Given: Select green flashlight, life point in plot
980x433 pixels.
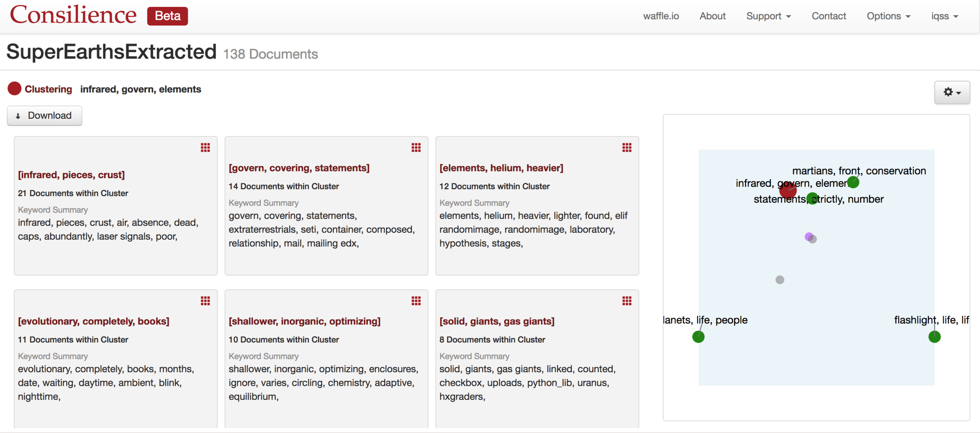Looking at the screenshot, I should tap(934, 337).
